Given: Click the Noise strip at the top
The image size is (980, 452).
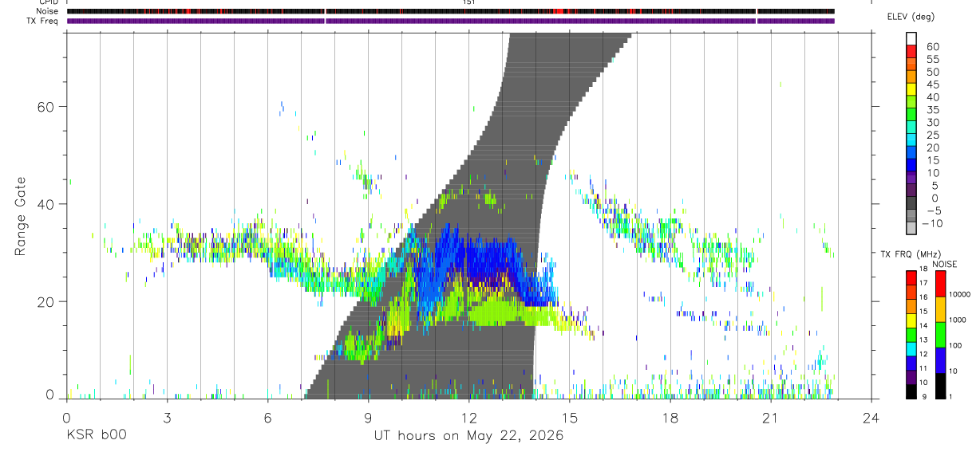Looking at the screenshot, I should [451, 11].
